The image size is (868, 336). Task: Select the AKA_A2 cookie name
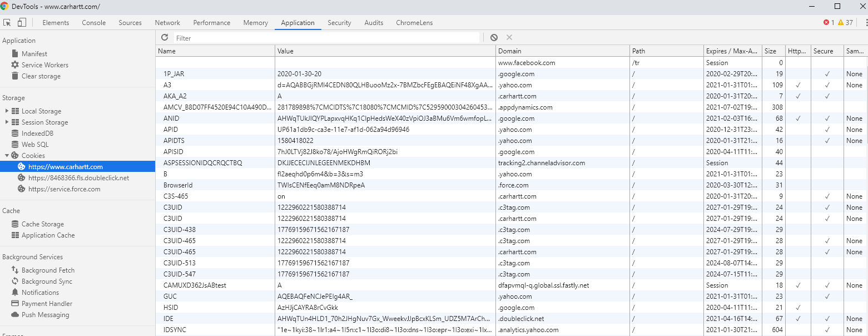(175, 96)
